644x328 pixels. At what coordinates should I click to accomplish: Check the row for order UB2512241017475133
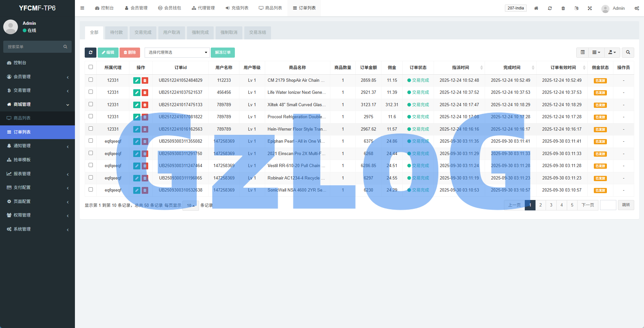[x=91, y=104]
